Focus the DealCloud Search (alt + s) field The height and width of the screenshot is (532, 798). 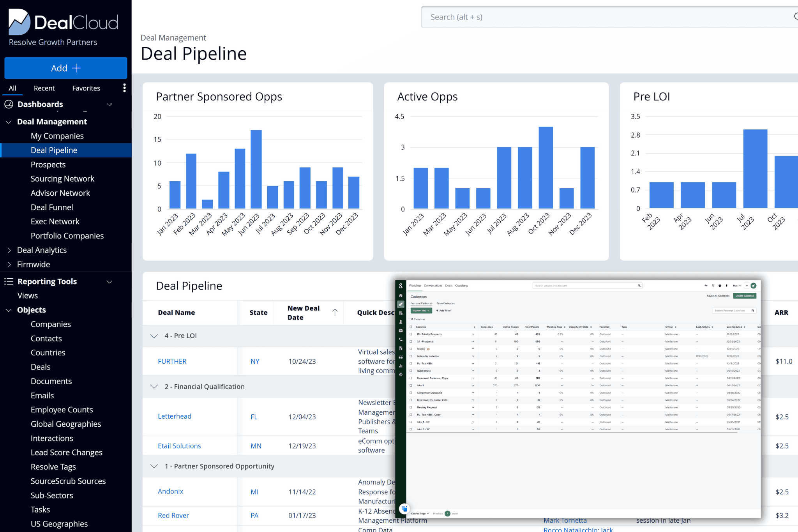[x=609, y=17]
